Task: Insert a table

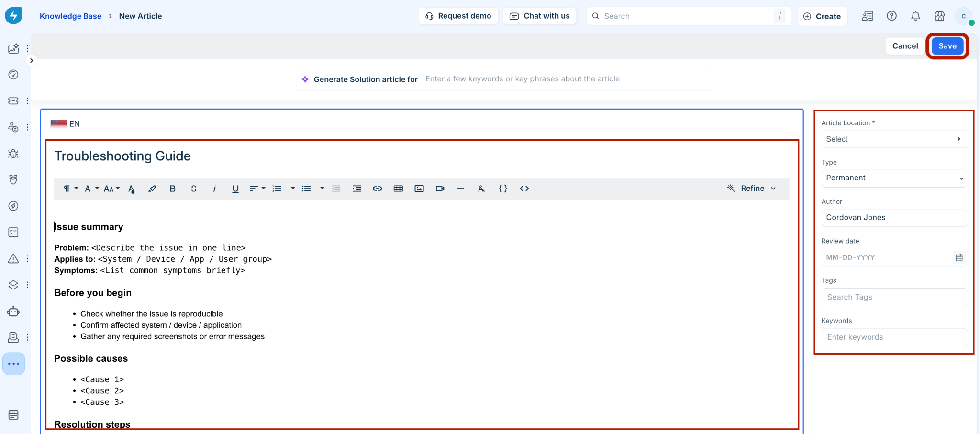Action: tap(398, 189)
